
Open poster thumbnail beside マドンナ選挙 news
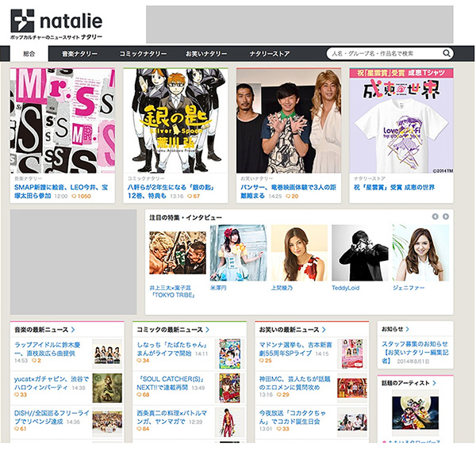(x=352, y=354)
